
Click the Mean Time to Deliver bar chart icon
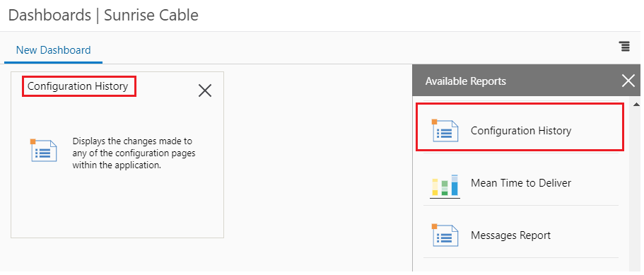(445, 186)
